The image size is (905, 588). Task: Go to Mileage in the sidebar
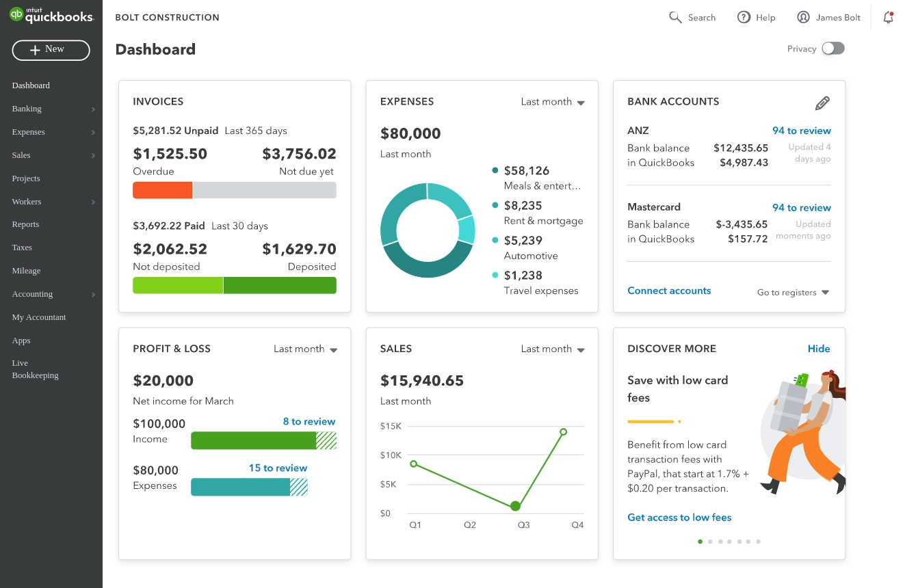[x=26, y=271]
